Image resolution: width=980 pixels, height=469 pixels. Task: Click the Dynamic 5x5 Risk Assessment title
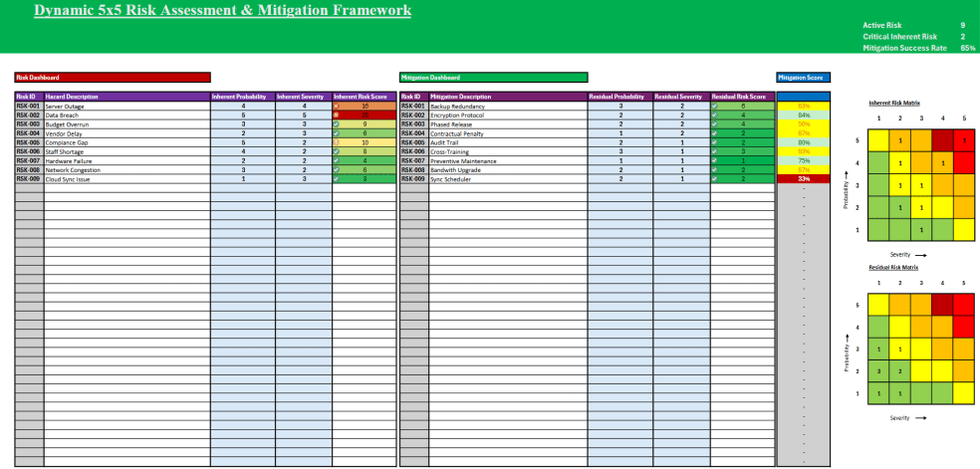(222, 11)
